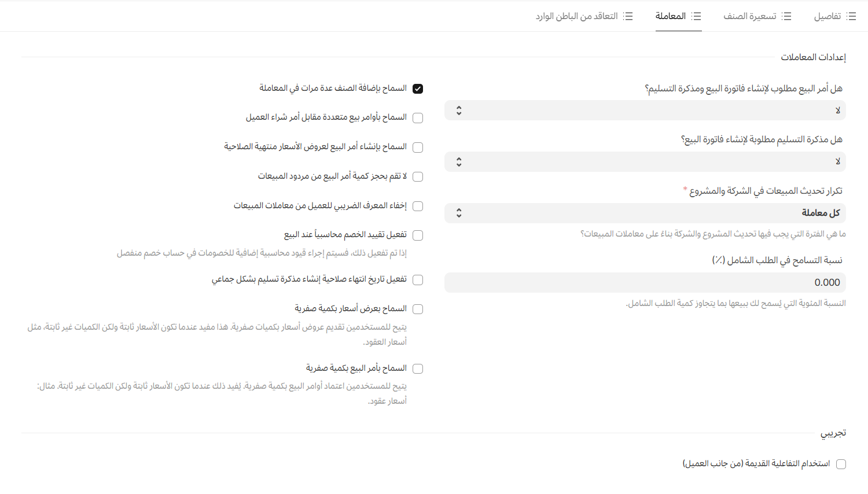
Task: Click the list icon beside تسعيرة الصنف
Action: 786,16
